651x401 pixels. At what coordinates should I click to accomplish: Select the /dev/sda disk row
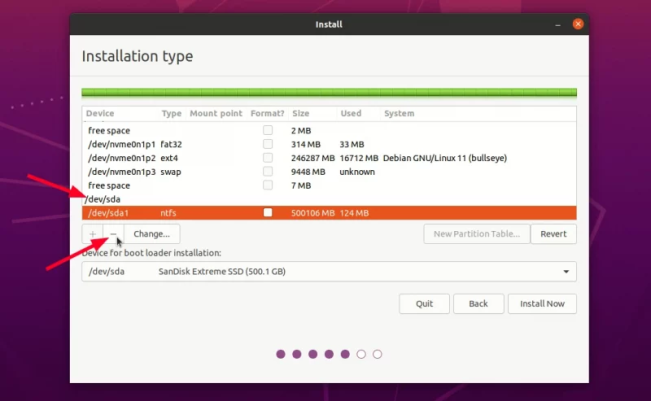[x=105, y=199]
